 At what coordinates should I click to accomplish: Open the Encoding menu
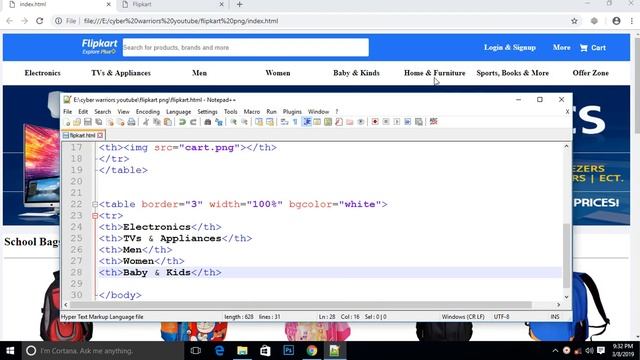(148, 111)
